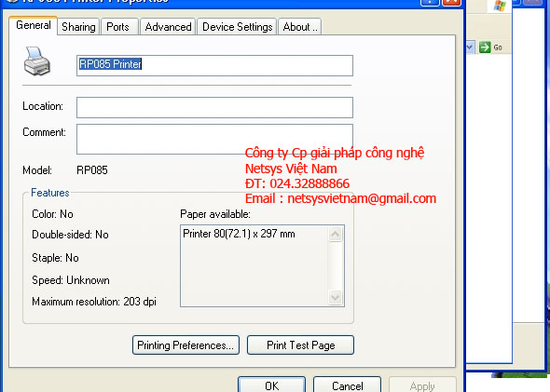Select the Device Settings tab
Viewport: 550px width, 392px height.
pyautogui.click(x=237, y=27)
